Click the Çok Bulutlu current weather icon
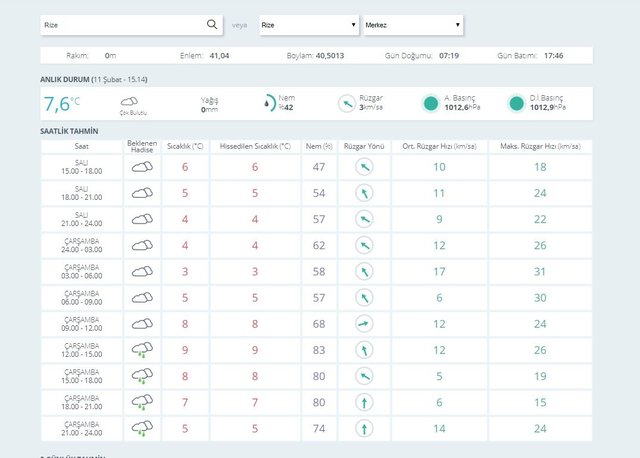 coord(130,101)
